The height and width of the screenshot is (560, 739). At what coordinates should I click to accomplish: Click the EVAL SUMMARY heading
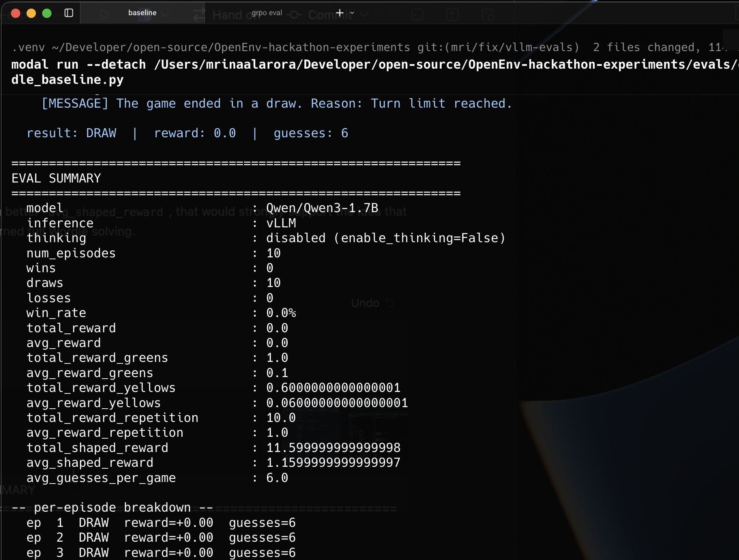[x=56, y=178]
